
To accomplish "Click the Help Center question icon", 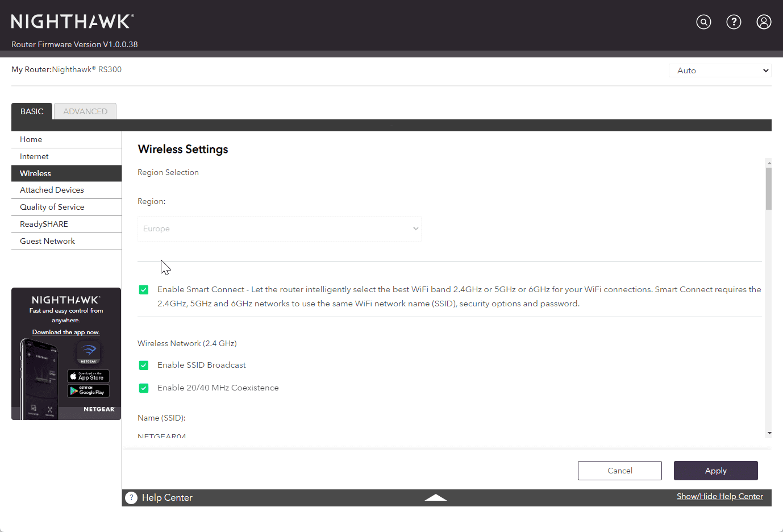I will (x=131, y=498).
